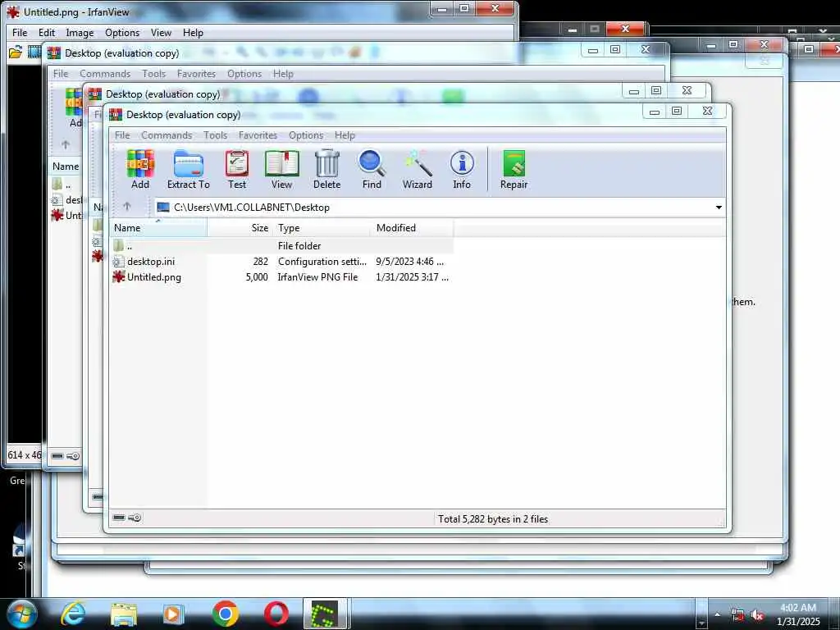Open Windows Explorer from the taskbar
The width and height of the screenshot is (840, 630).
(x=124, y=614)
